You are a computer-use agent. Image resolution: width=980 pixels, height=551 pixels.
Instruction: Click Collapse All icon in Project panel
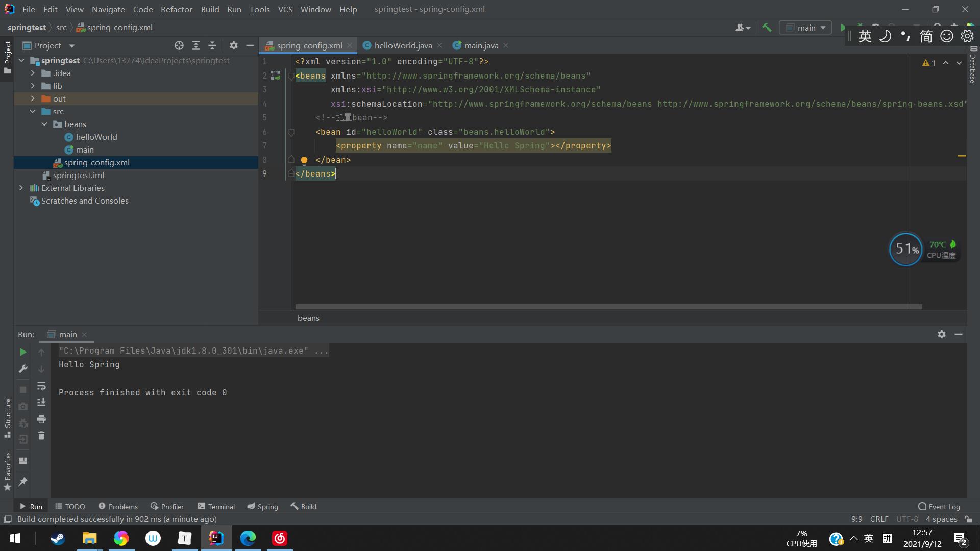click(212, 45)
